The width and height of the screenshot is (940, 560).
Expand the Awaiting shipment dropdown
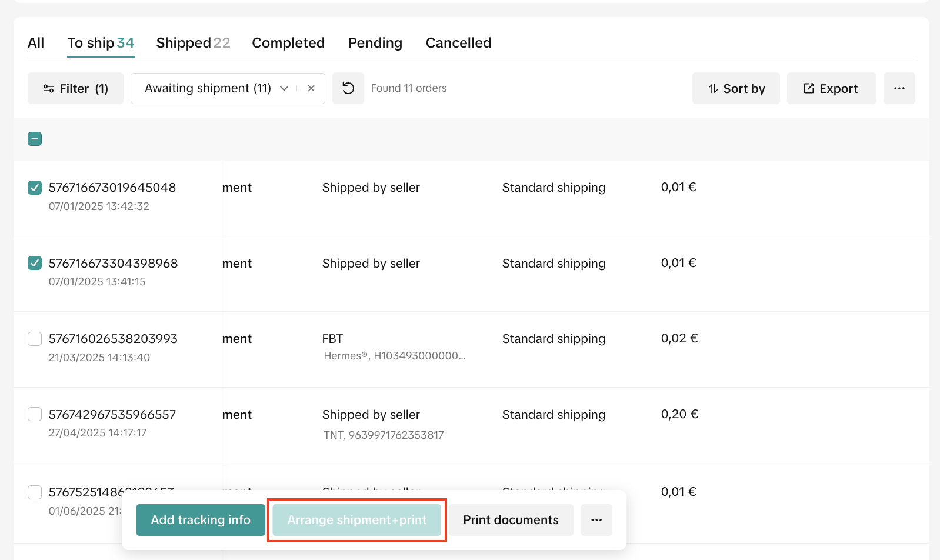[x=284, y=88]
